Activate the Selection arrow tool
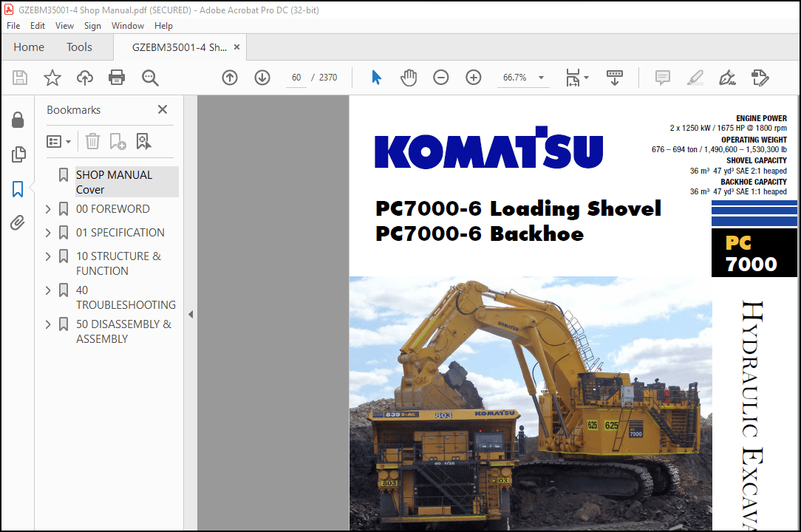The width and height of the screenshot is (801, 532). coord(376,77)
